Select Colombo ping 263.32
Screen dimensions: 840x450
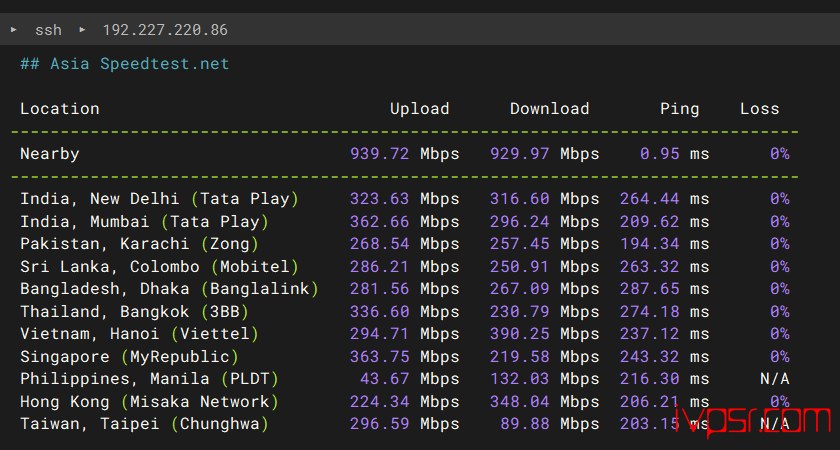coord(650,266)
